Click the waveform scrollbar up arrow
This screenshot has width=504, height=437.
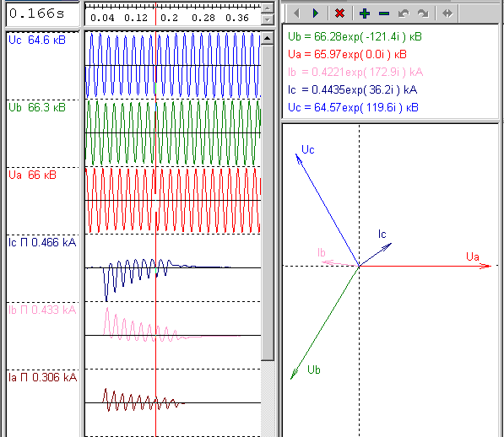[x=268, y=38]
